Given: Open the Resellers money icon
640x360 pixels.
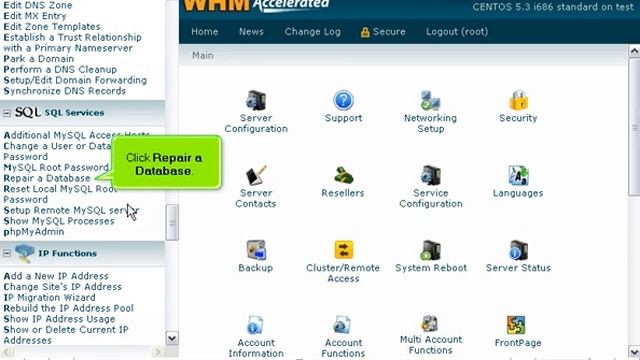Looking at the screenshot, I should pos(343,176).
